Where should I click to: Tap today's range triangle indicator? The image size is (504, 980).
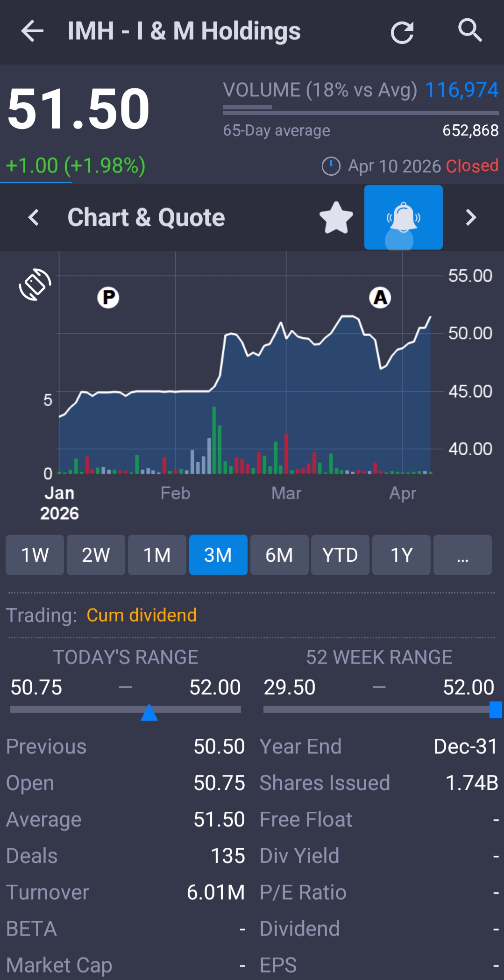point(149,712)
